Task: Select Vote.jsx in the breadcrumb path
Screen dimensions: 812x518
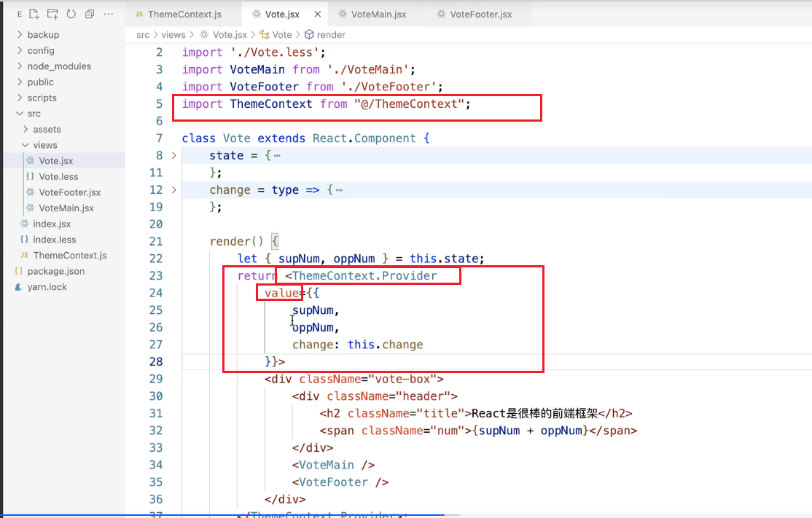Action: (230, 35)
